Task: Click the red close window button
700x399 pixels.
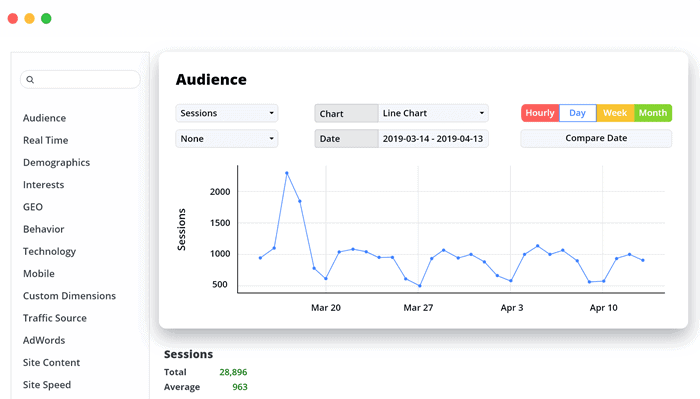Action: 13,18
